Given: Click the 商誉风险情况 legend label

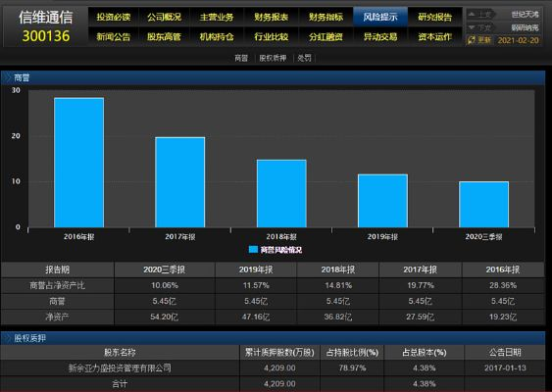Looking at the screenshot, I should [281, 250].
